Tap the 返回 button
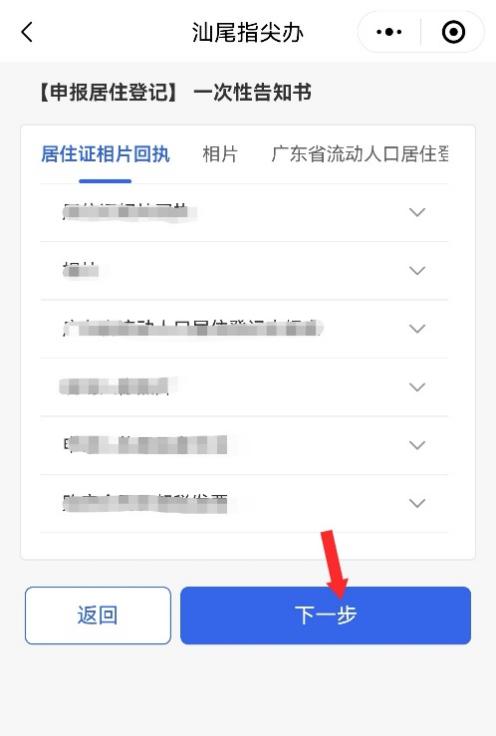496x736 pixels. click(98, 615)
